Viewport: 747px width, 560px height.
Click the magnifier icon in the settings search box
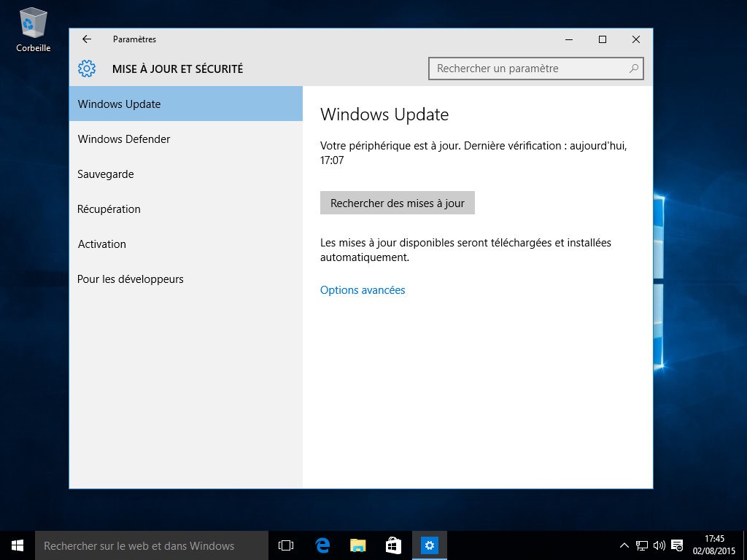(634, 69)
